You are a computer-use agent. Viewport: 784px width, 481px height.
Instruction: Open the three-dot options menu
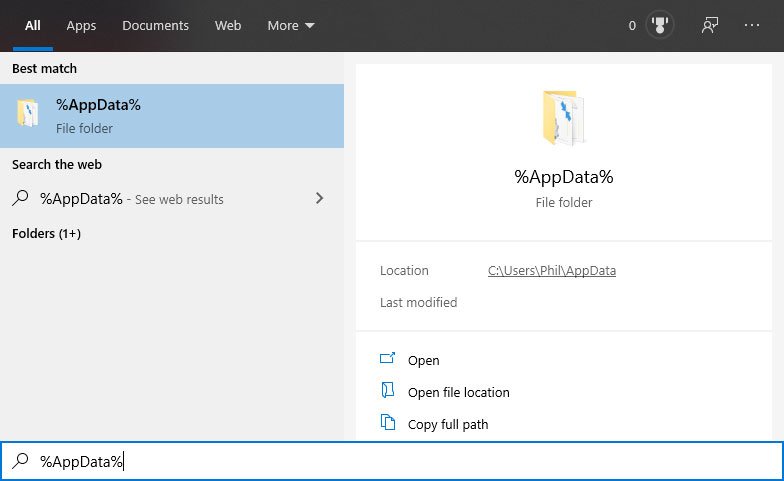(752, 25)
